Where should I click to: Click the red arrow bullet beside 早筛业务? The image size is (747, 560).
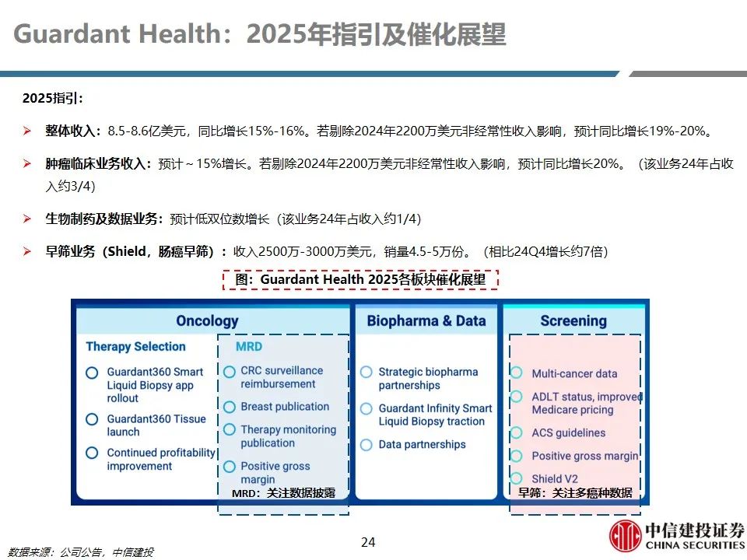27,251
